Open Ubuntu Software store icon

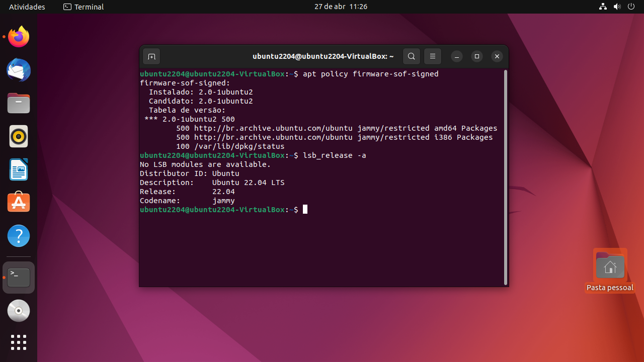point(19,203)
